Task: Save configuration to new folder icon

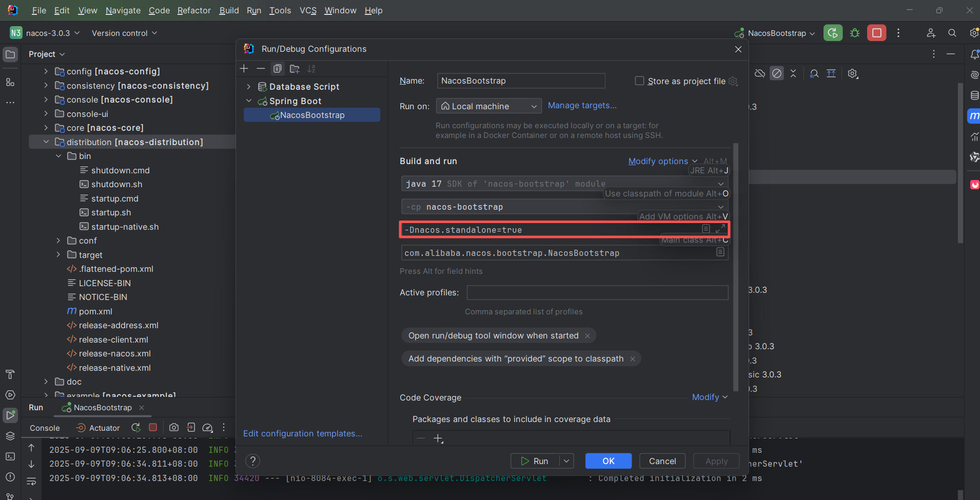Action: 295,69
